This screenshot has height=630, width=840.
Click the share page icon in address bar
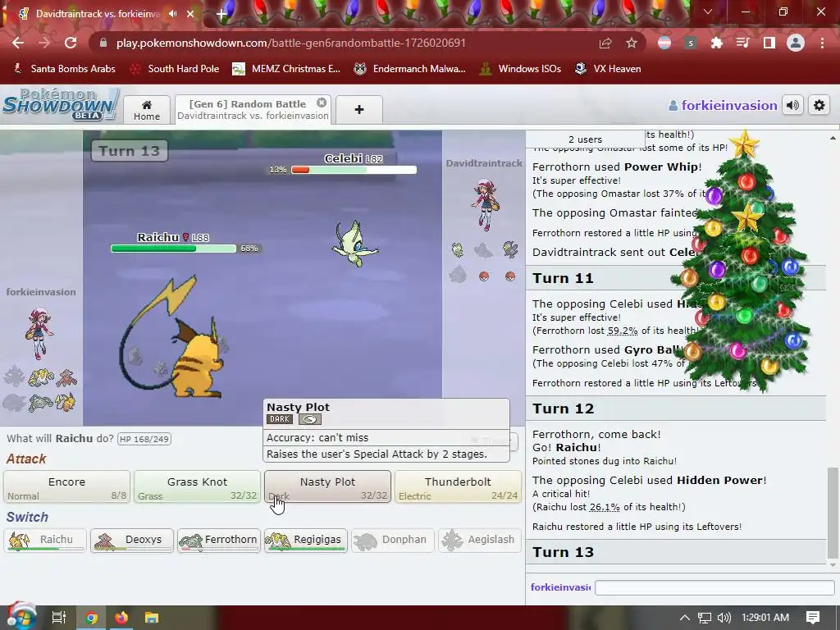[x=605, y=43]
